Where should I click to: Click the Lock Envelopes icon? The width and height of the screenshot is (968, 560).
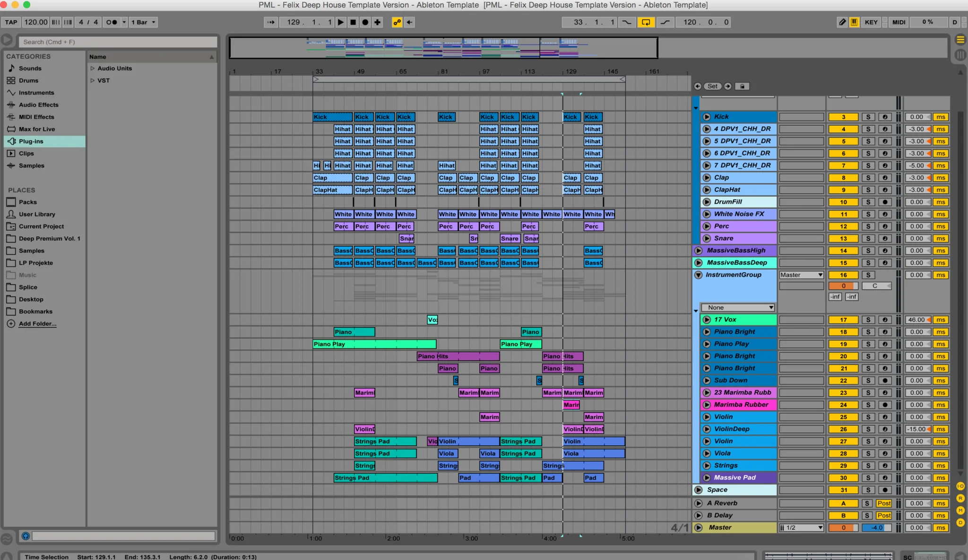[743, 86]
